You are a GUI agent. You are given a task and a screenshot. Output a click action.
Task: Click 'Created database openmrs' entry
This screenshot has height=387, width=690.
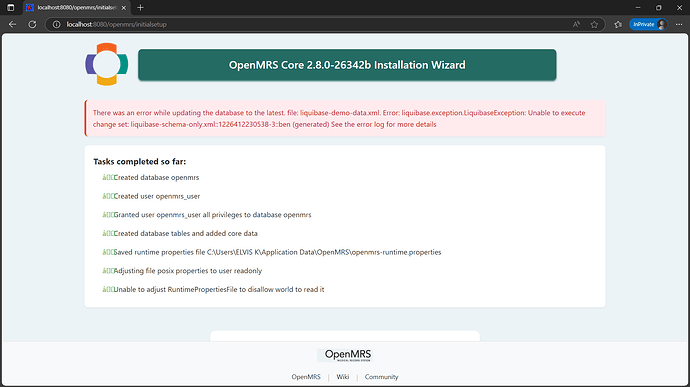coord(150,177)
